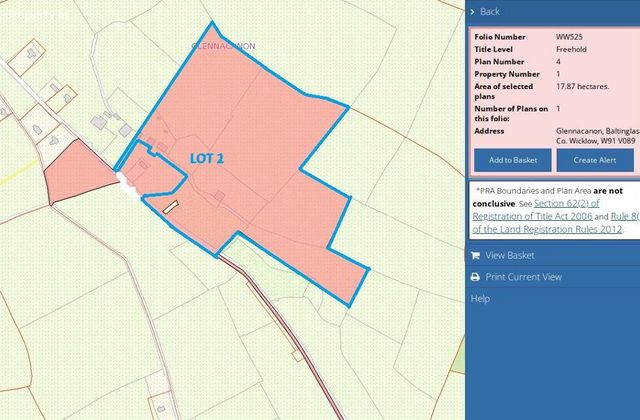Select Print Current View
The height and width of the screenshot is (420, 640).
(x=523, y=277)
